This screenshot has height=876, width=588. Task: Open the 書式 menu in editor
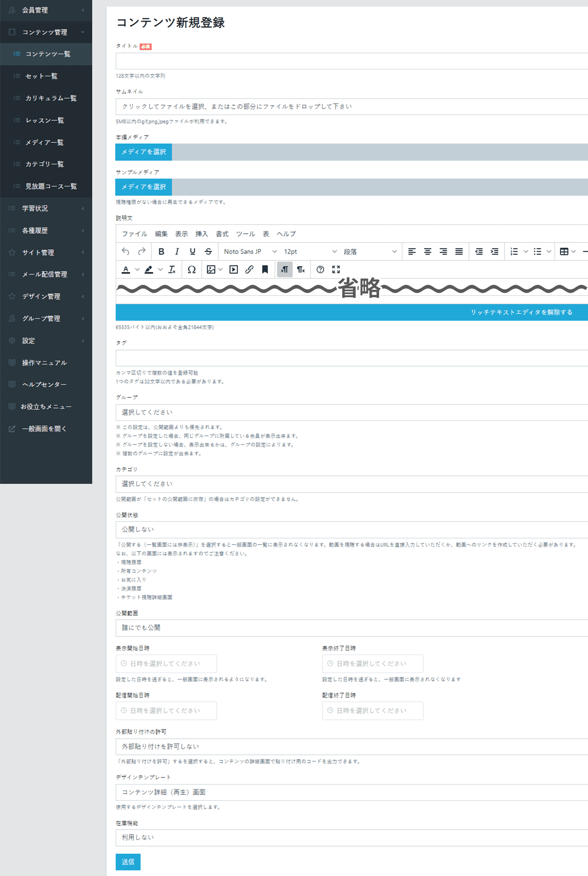pyautogui.click(x=222, y=234)
